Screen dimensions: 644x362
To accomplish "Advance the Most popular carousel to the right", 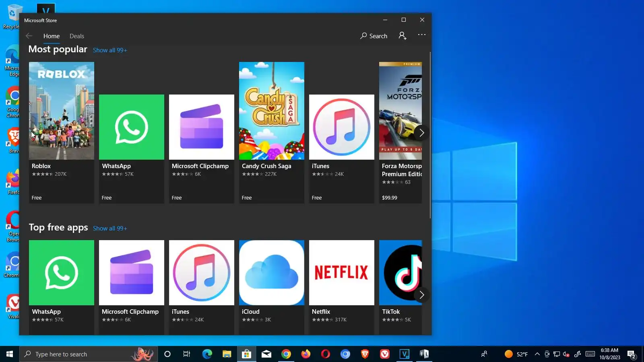I will [421, 133].
